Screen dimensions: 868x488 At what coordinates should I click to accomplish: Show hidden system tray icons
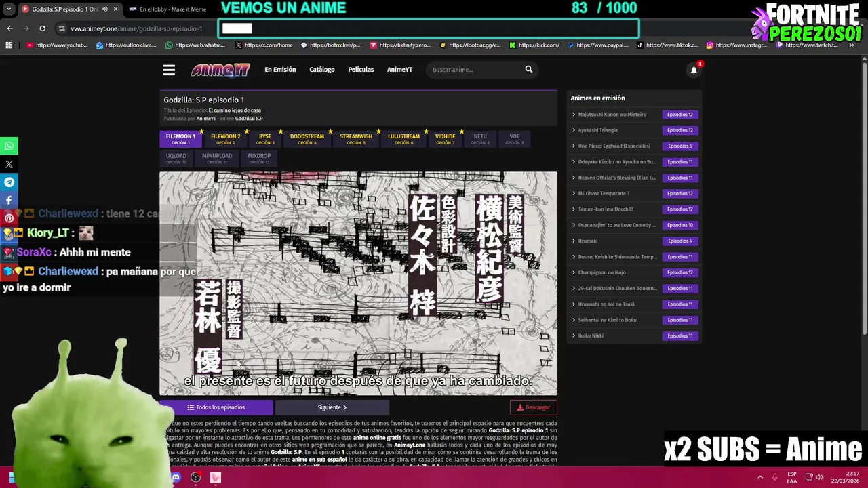759,477
